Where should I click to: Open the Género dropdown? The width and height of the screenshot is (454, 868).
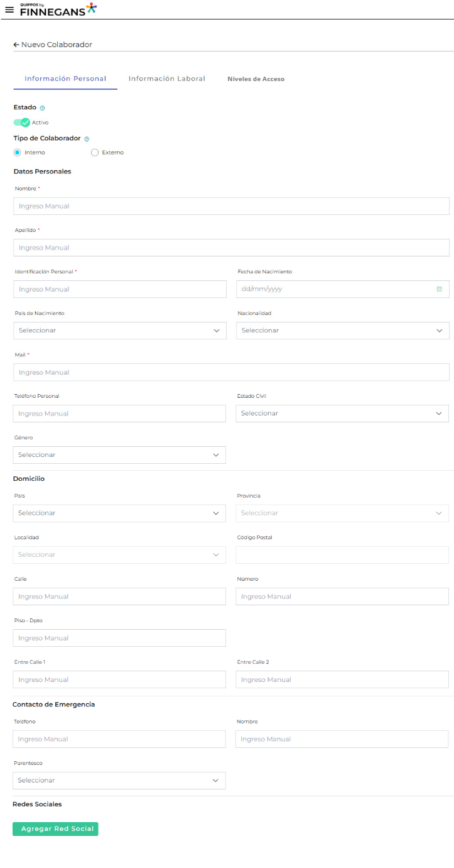pos(119,455)
